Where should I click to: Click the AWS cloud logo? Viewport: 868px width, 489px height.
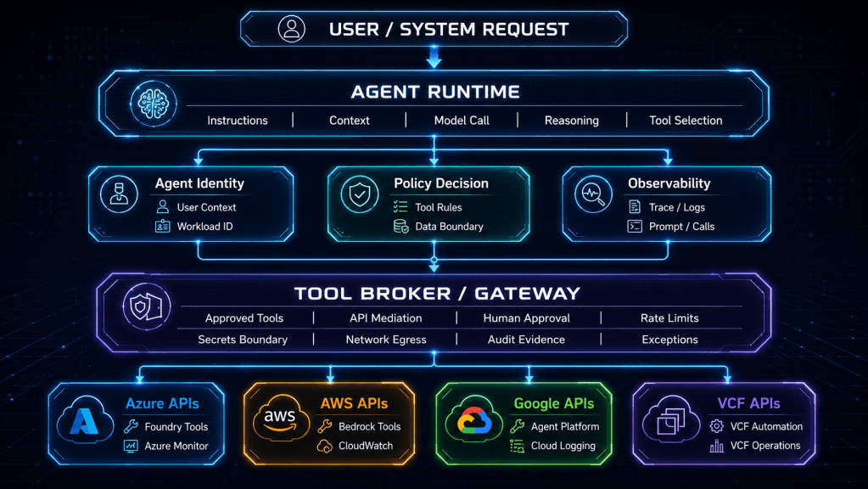pyautogui.click(x=280, y=419)
